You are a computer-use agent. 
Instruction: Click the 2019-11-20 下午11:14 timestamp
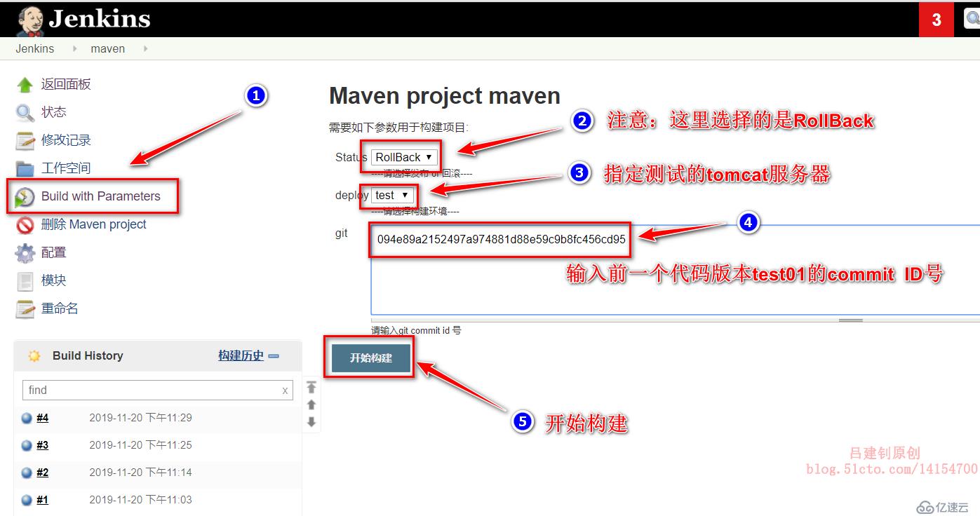coord(140,473)
